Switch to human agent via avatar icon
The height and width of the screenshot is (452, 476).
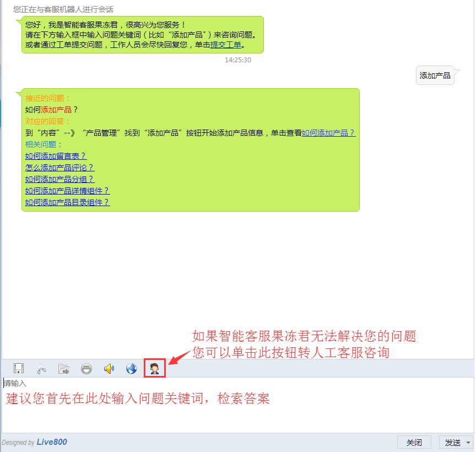[155, 368]
